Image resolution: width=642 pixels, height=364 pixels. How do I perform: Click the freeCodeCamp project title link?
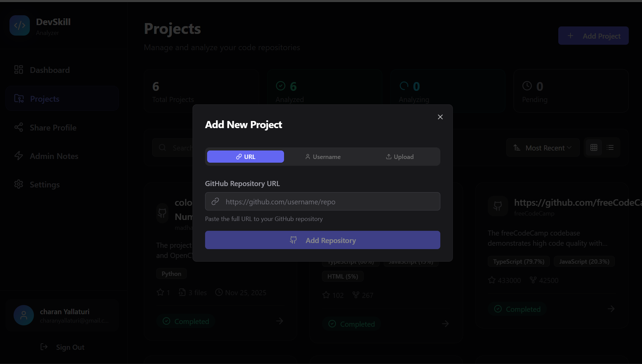578,202
